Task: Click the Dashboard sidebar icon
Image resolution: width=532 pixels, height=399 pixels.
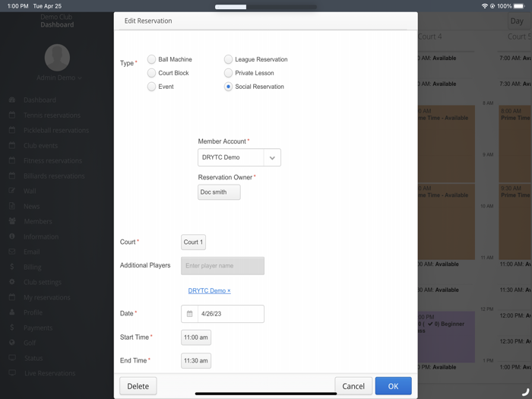Action: click(12, 100)
